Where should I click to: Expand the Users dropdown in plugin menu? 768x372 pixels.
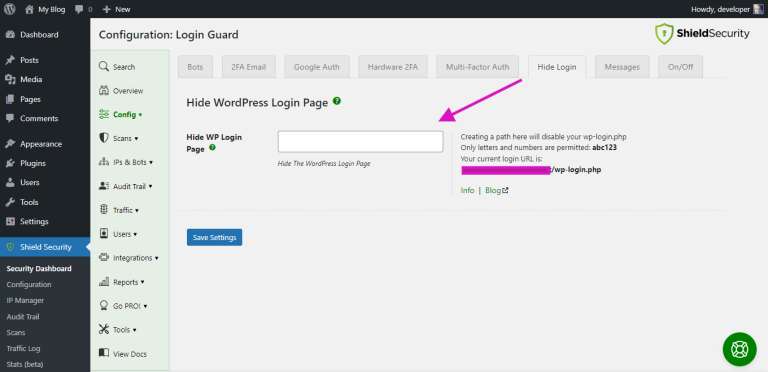coord(125,234)
